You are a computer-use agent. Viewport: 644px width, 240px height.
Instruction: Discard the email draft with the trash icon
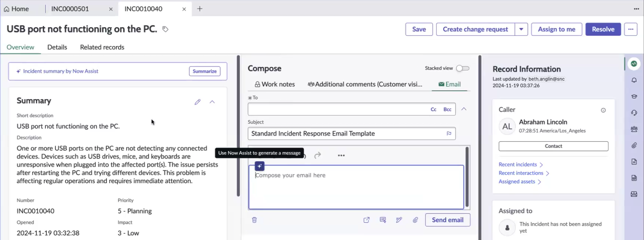[x=254, y=220]
